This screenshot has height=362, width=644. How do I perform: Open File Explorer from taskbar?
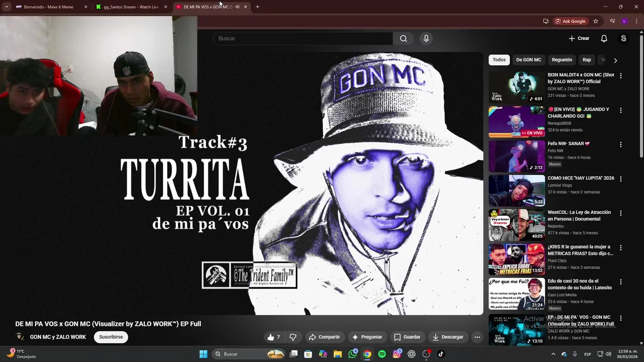(x=338, y=354)
